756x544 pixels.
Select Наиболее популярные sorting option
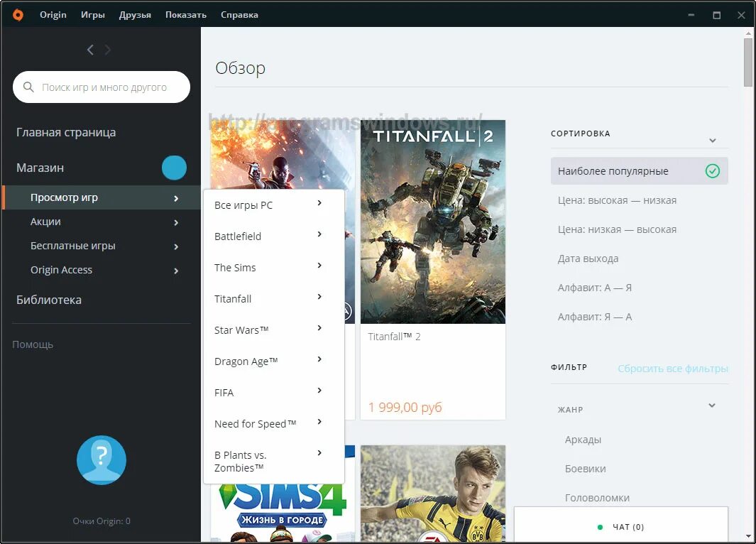click(x=640, y=170)
